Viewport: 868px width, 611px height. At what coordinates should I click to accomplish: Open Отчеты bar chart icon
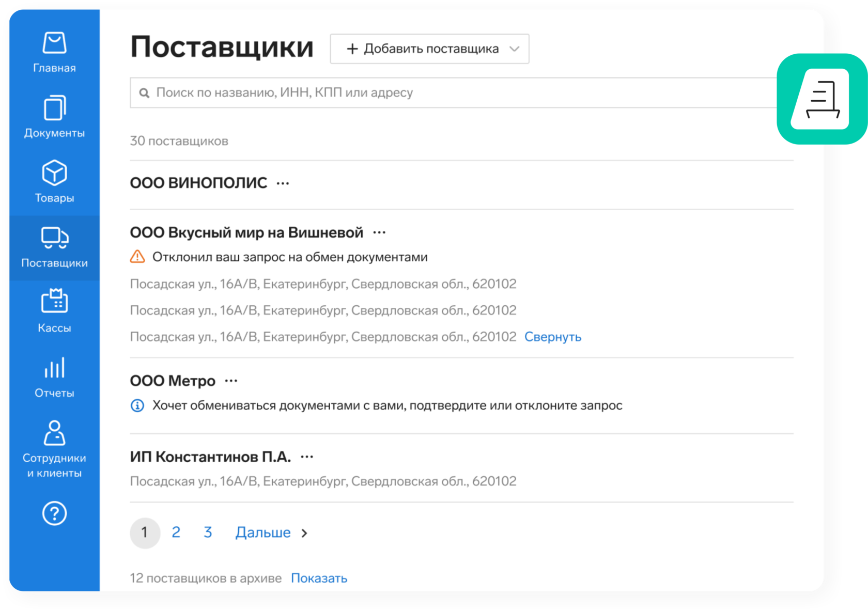coord(54,367)
